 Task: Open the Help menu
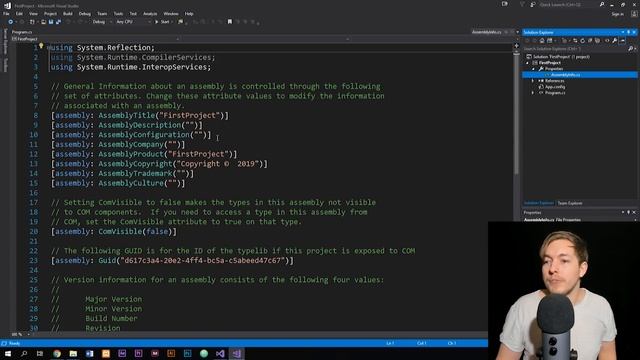pyautogui.click(x=189, y=13)
